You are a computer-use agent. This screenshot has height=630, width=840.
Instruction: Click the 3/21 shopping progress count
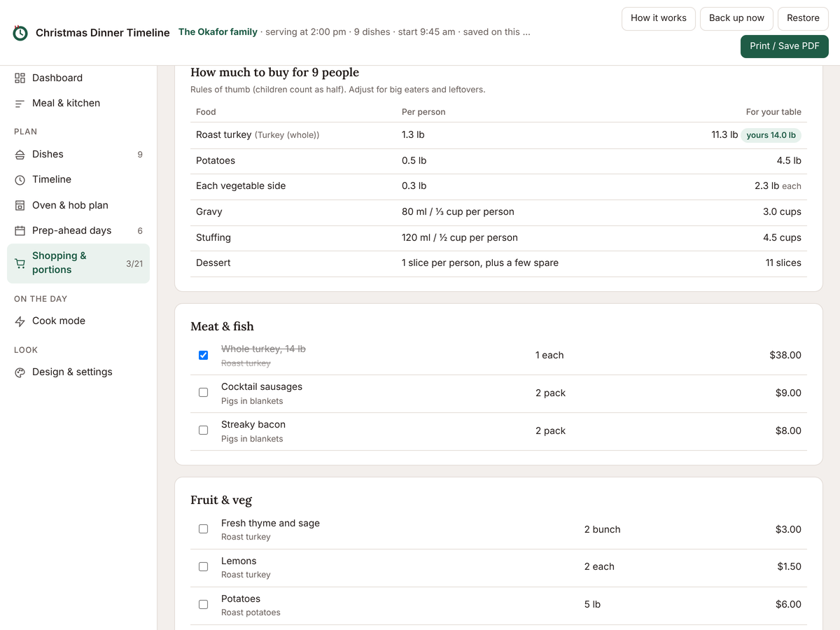click(134, 264)
